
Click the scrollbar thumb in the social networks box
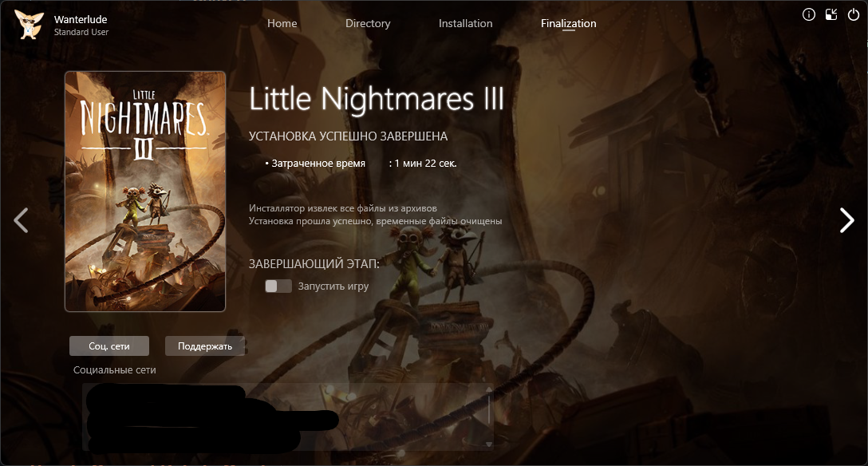coord(488,409)
